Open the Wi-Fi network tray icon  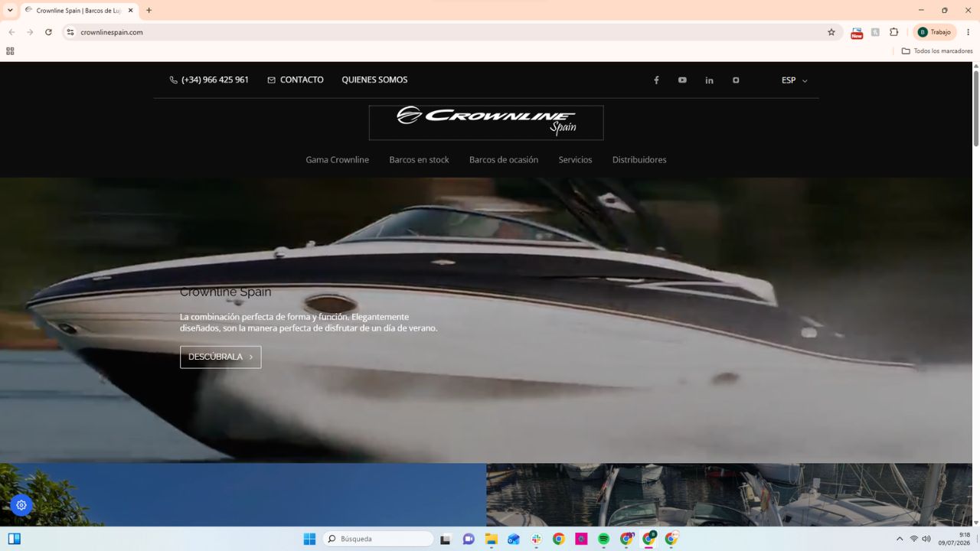pos(913,539)
